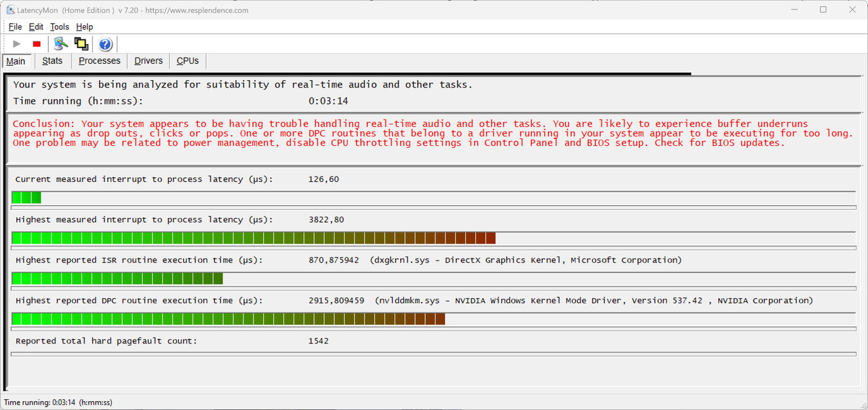The height and width of the screenshot is (410, 868).
Task: Click the red Conclusion warning text
Action: (433, 133)
